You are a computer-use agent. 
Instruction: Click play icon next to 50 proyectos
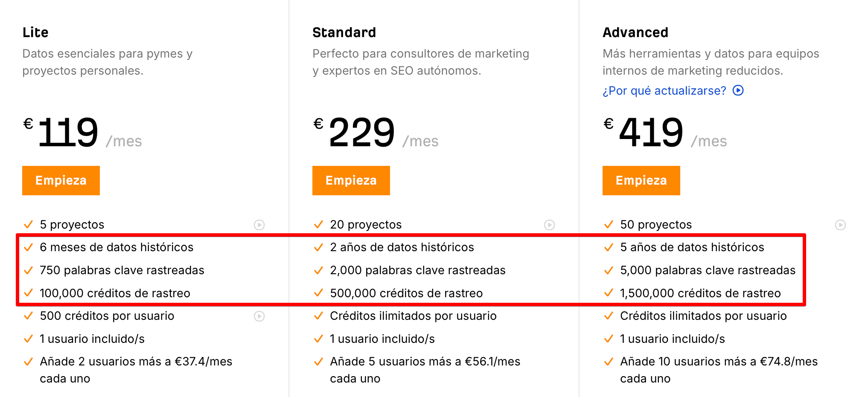click(x=840, y=225)
